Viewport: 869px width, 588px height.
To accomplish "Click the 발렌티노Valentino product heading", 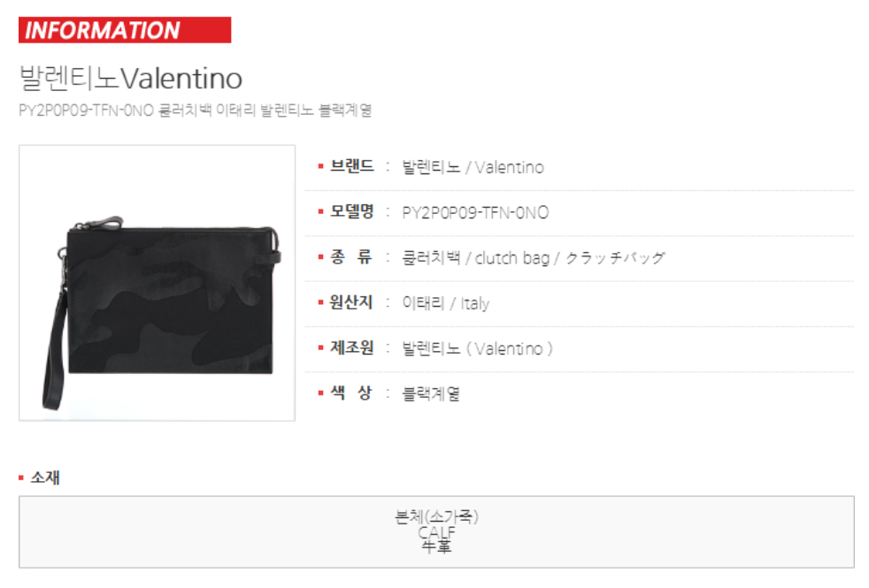I will click(131, 78).
